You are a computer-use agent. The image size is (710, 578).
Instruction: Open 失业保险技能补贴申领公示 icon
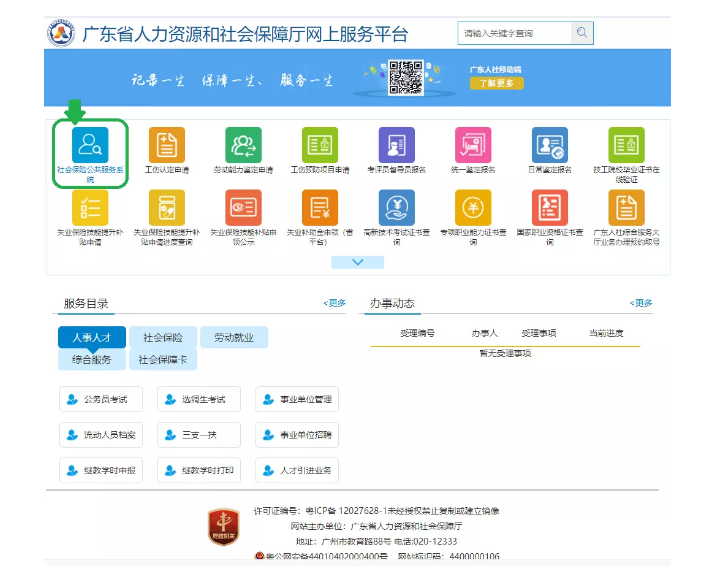click(244, 207)
